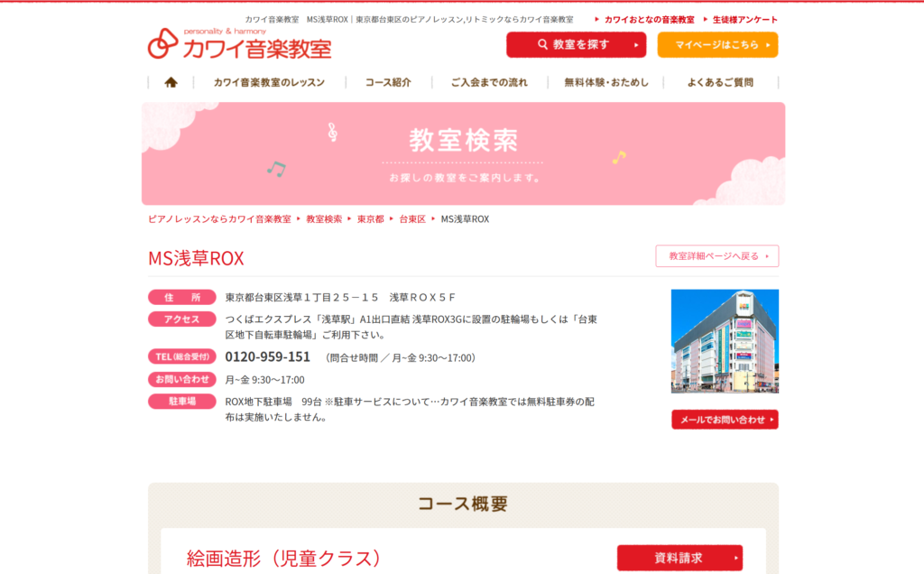924x574 pixels.
Task: Click the 資料請求 button
Action: (679, 558)
